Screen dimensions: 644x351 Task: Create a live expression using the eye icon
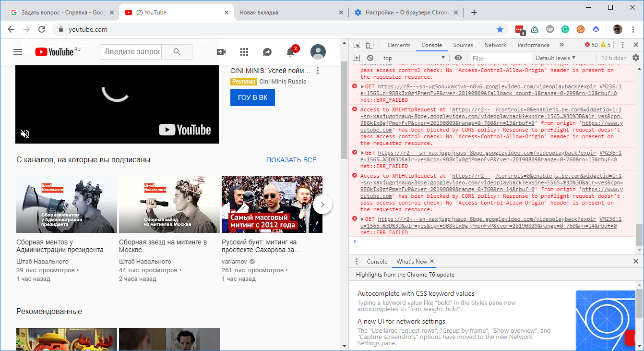[458, 58]
